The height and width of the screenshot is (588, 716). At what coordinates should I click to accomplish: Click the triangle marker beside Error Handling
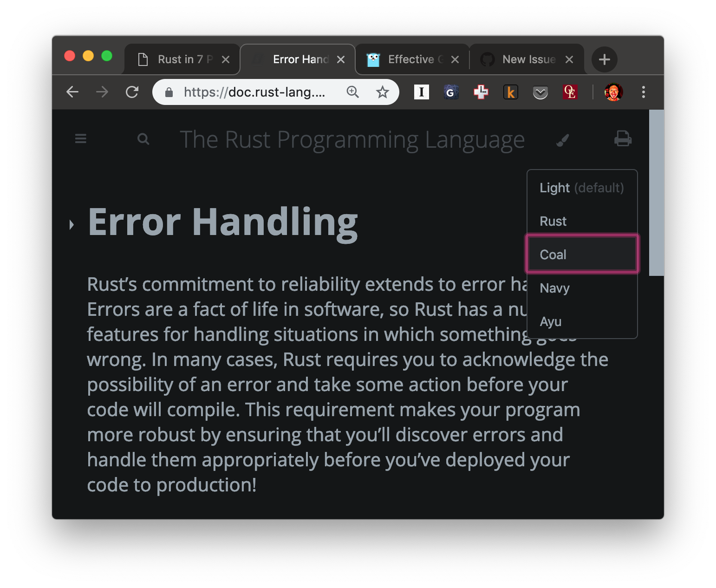click(x=72, y=225)
